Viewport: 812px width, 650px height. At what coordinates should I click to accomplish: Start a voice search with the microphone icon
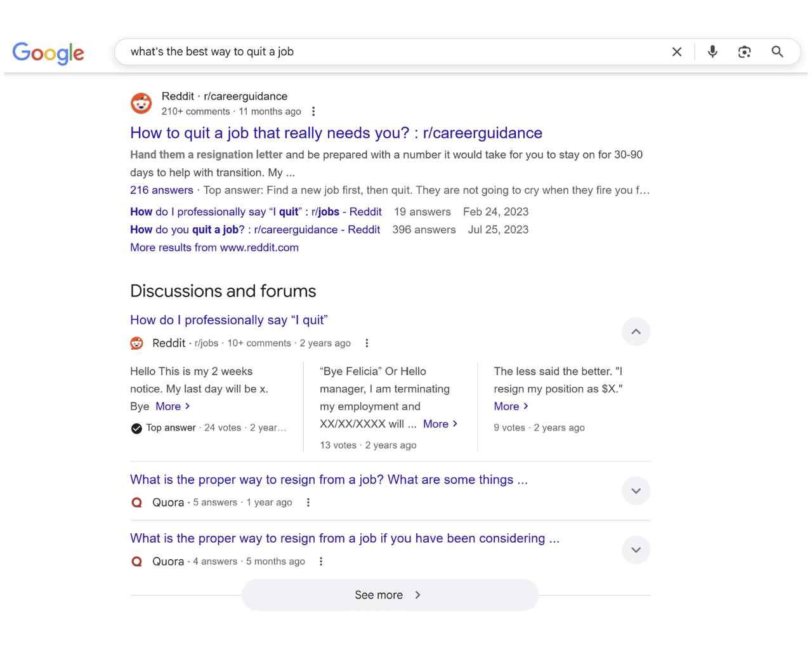(712, 51)
